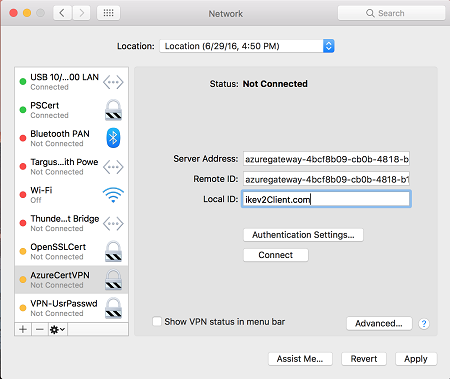Click the Bluetooth icon in service list
This screenshot has height=379, width=450.
[x=113, y=138]
